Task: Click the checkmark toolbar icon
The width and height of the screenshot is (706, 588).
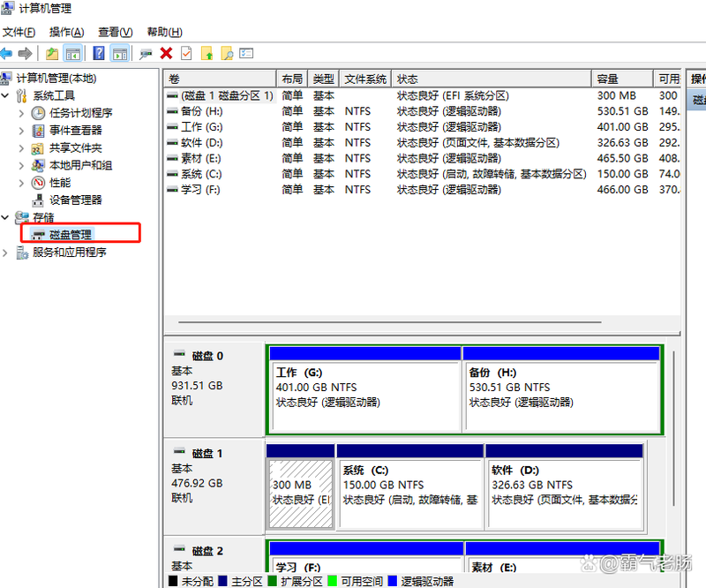Action: coord(186,53)
